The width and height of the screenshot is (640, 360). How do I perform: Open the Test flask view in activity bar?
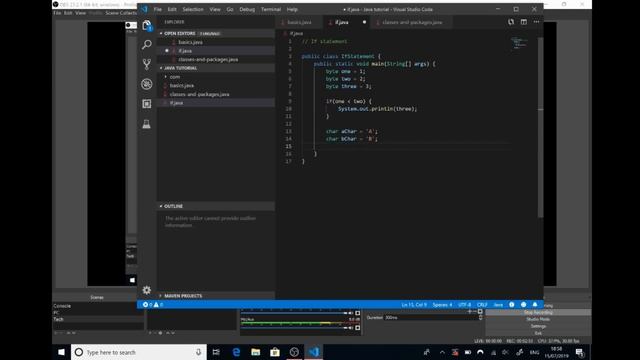(x=147, y=124)
